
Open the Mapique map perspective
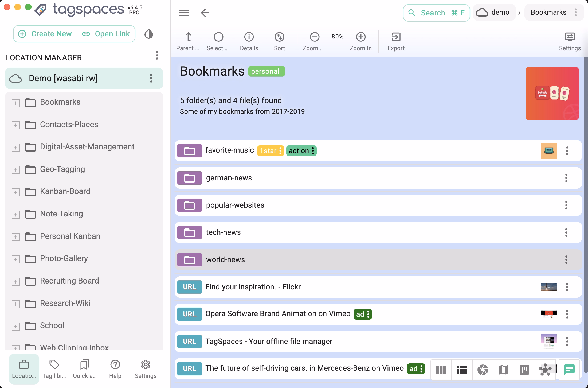coord(503,370)
